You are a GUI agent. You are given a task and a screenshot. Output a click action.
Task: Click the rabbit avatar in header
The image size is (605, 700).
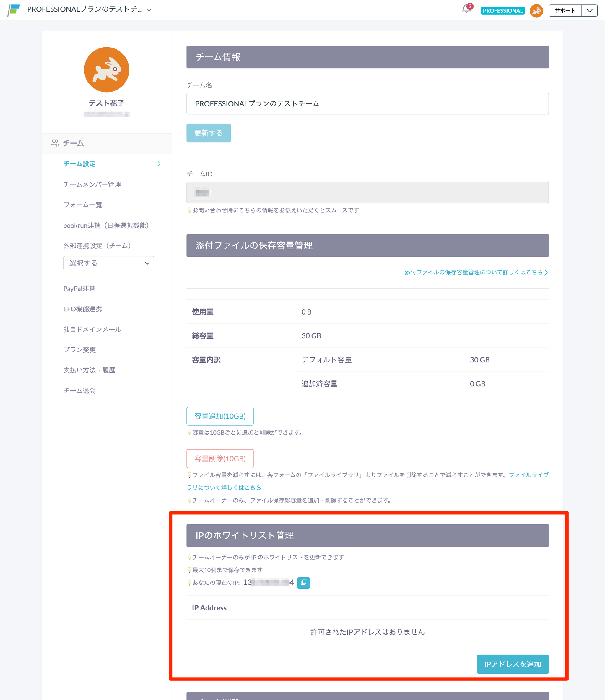tap(536, 11)
